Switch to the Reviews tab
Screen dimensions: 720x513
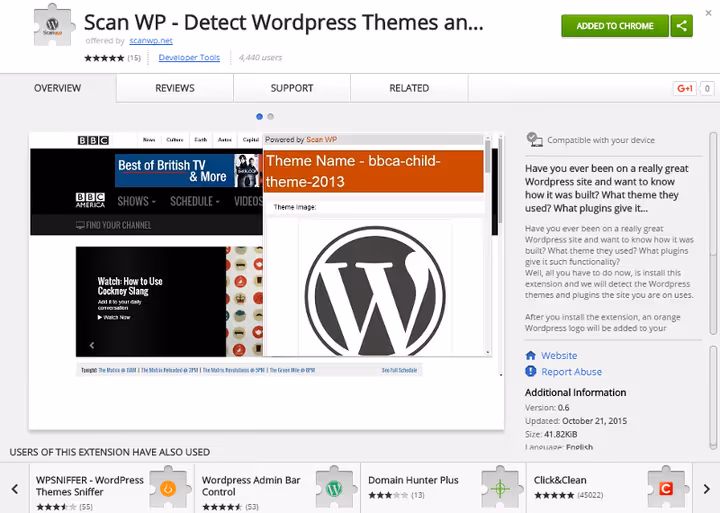(175, 88)
